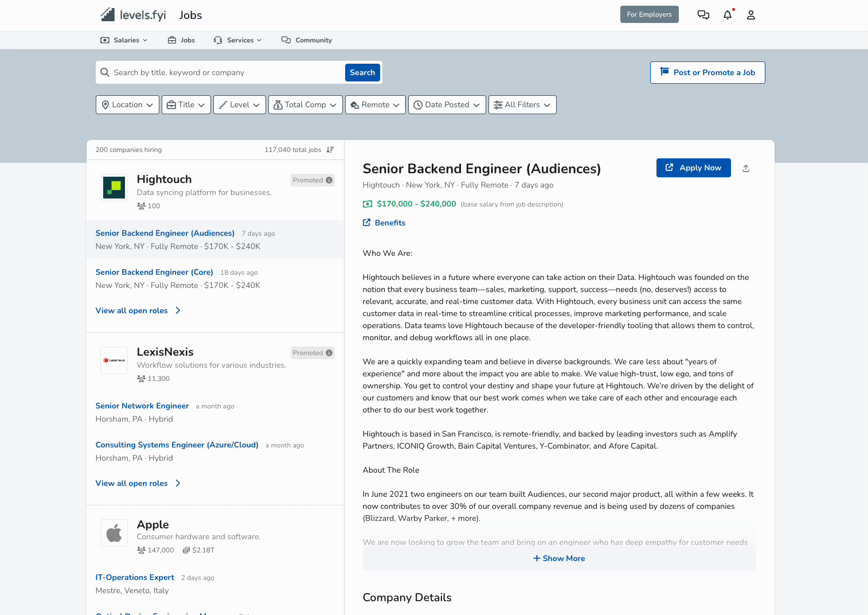Click Hightouch Promoted info icon

pyautogui.click(x=329, y=180)
